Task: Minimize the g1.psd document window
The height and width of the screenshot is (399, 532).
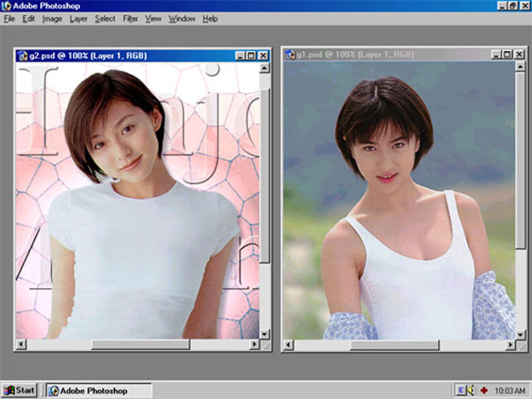Action: coord(496,55)
